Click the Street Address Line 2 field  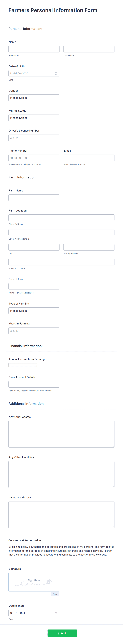[61, 233]
